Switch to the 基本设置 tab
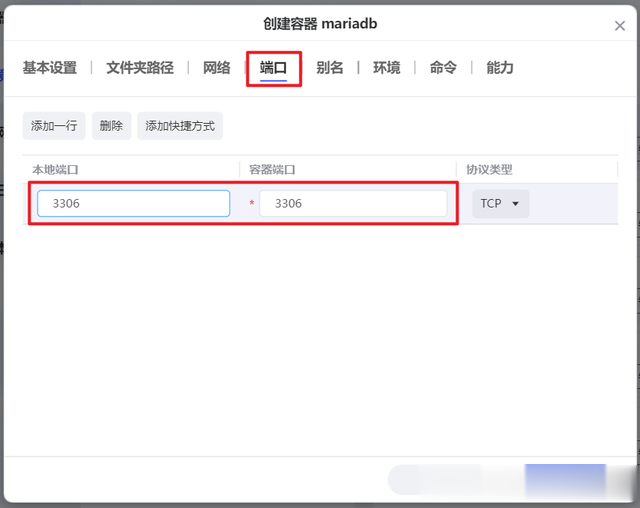The height and width of the screenshot is (508, 640). tap(50, 68)
